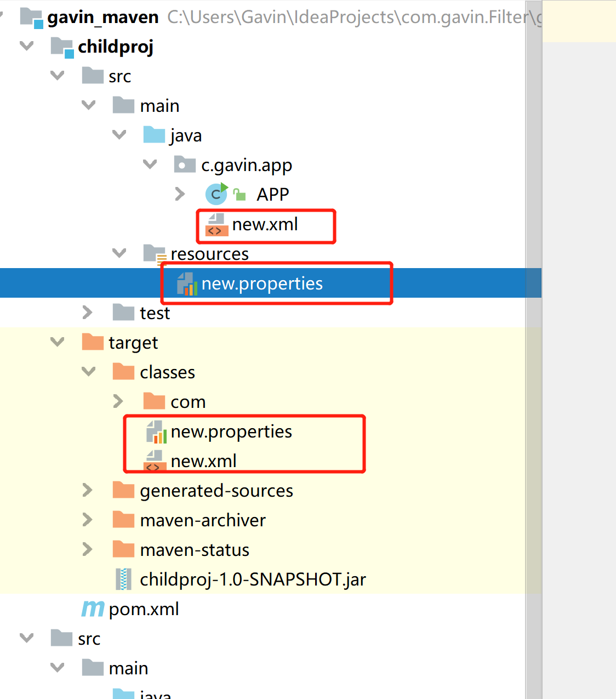Click the APP class run icon

coord(216,194)
